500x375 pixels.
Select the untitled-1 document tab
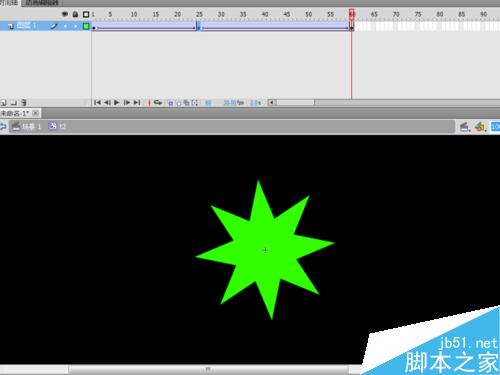(x=15, y=113)
